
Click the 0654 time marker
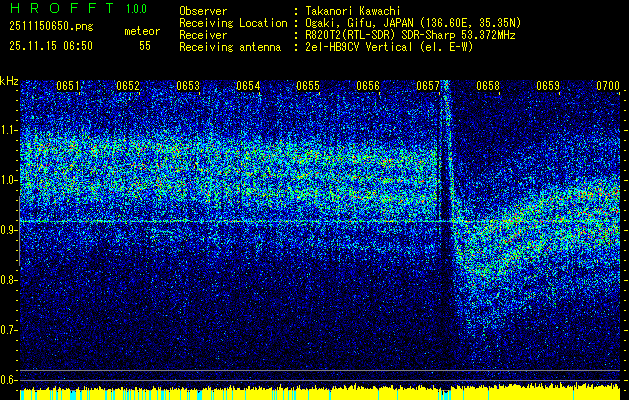tap(248, 85)
